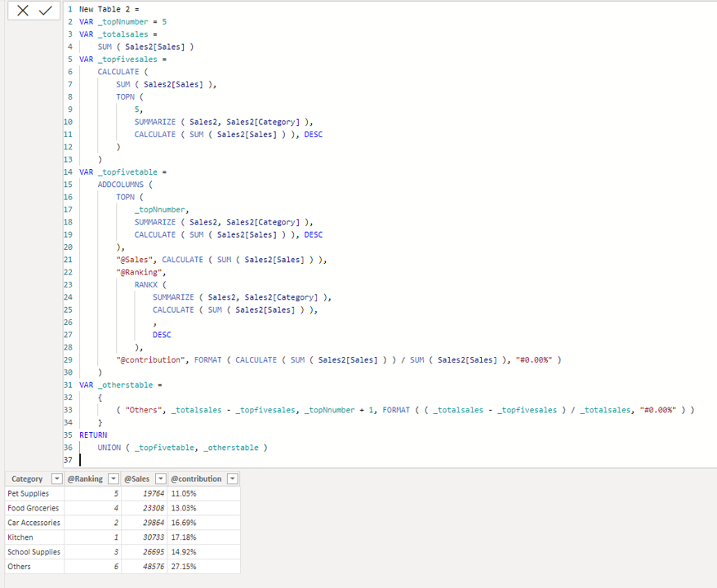
Task: Open the Category column filter dropdown
Action: (x=56, y=479)
